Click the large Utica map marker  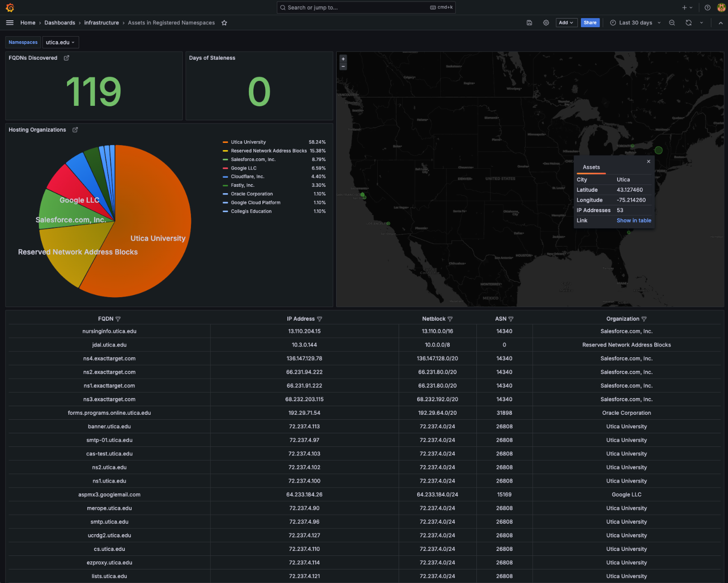pyautogui.click(x=658, y=150)
